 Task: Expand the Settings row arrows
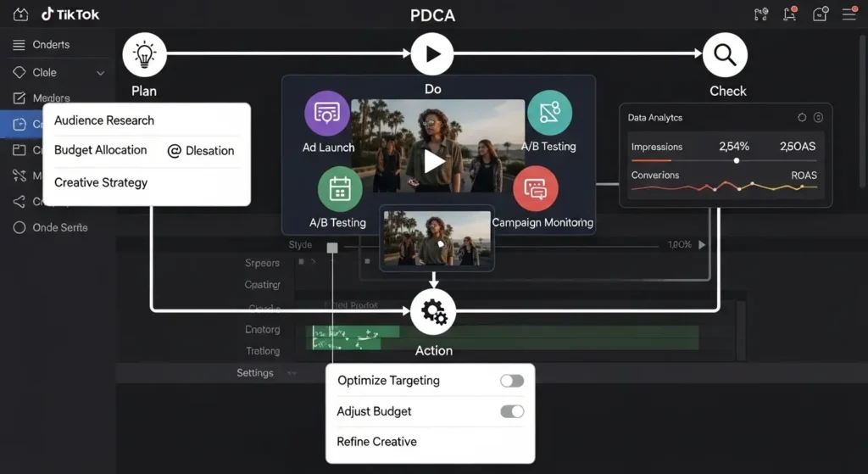pos(292,373)
